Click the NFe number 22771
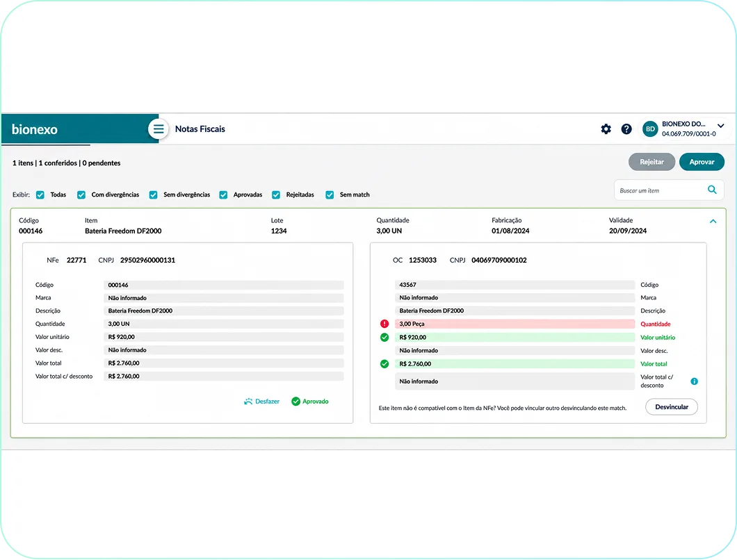This screenshot has width=737, height=560. 76,260
